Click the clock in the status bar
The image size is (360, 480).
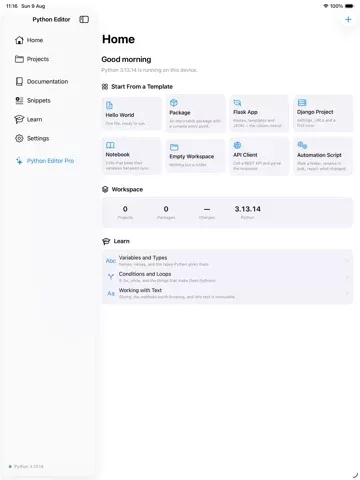pos(12,6)
